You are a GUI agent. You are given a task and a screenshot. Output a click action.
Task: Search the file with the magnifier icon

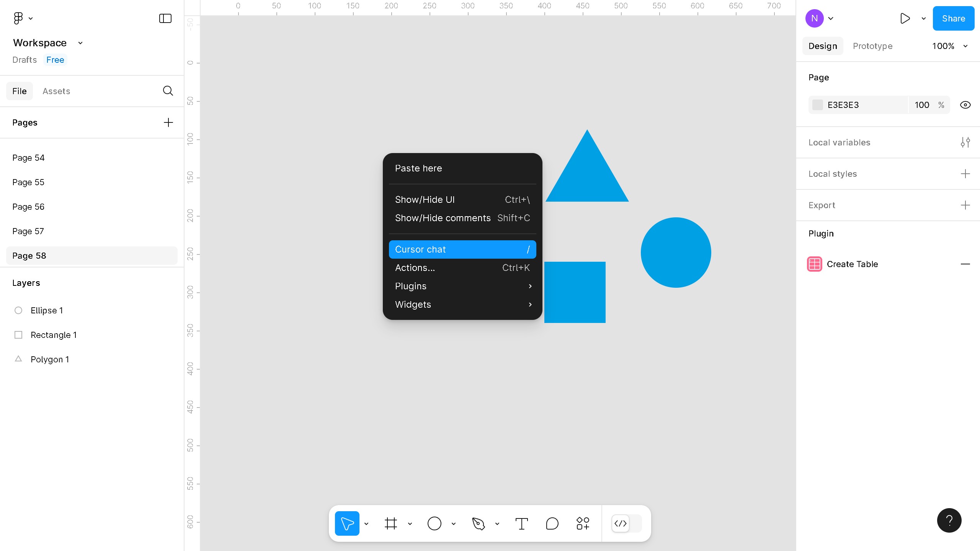(168, 91)
